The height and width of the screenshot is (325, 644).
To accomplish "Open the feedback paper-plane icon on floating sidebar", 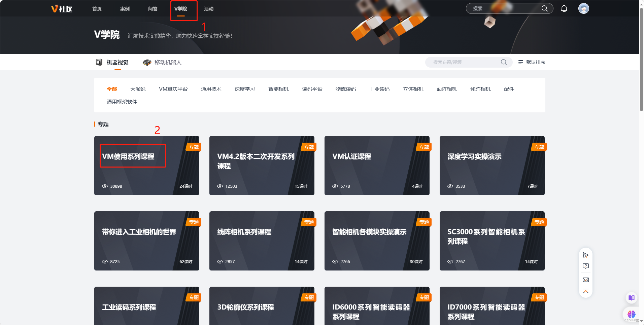I will [x=586, y=255].
